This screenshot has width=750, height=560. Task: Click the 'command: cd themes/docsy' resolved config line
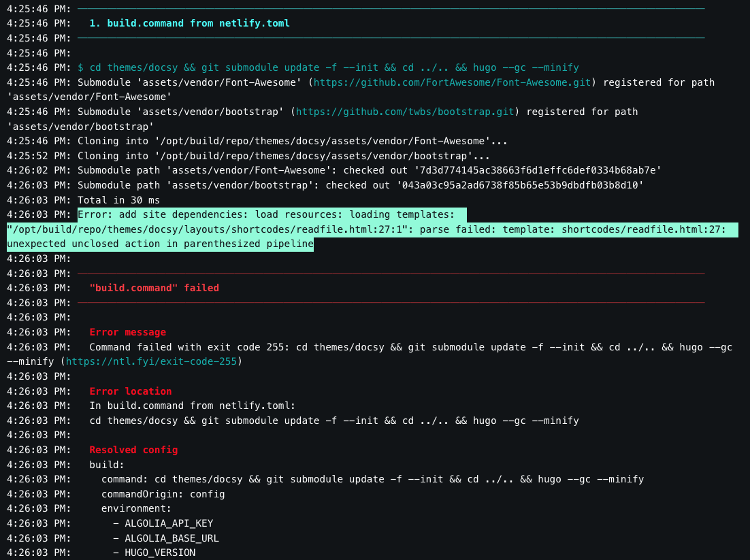pyautogui.click(x=372, y=479)
